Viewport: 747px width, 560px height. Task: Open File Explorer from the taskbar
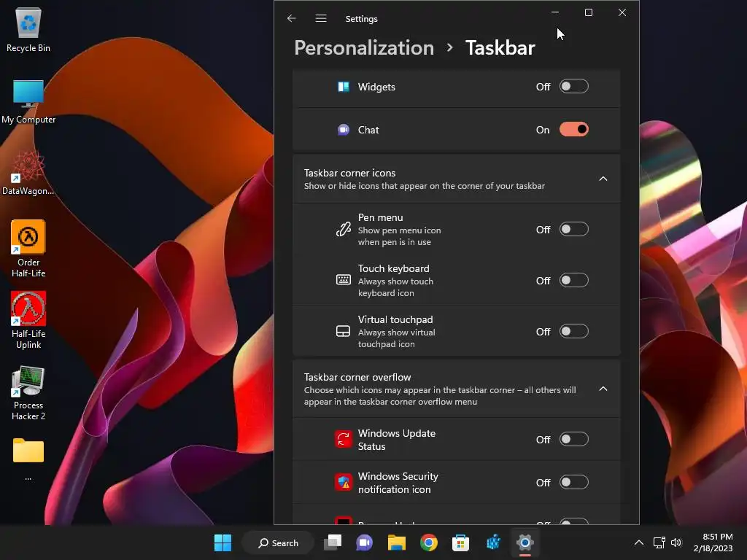(x=396, y=542)
